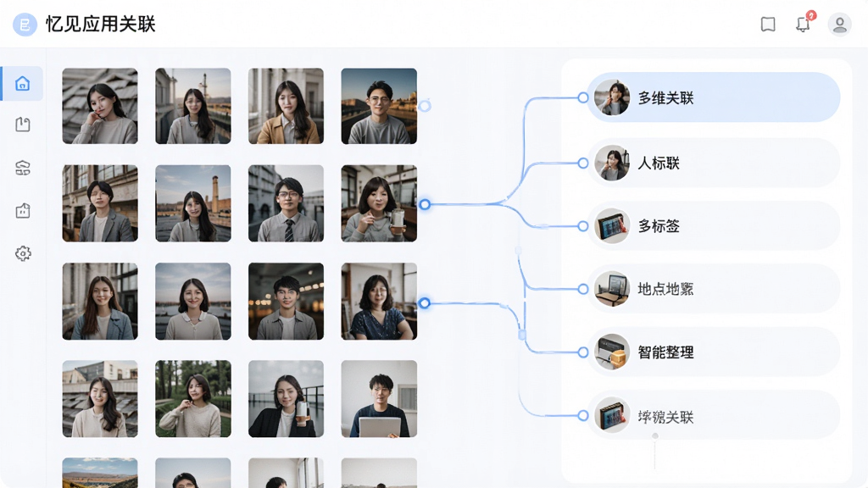Open third-row photo of woman by waterfront

pyautogui.click(x=192, y=301)
